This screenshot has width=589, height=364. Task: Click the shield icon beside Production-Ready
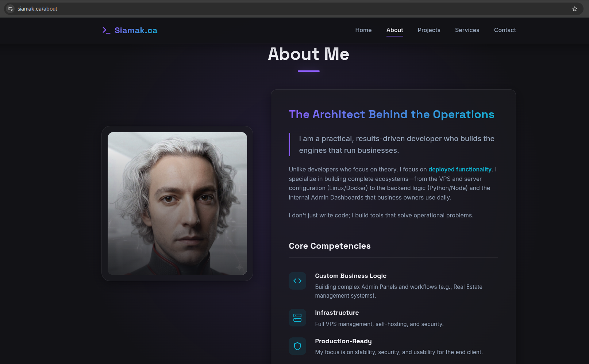pyautogui.click(x=297, y=346)
